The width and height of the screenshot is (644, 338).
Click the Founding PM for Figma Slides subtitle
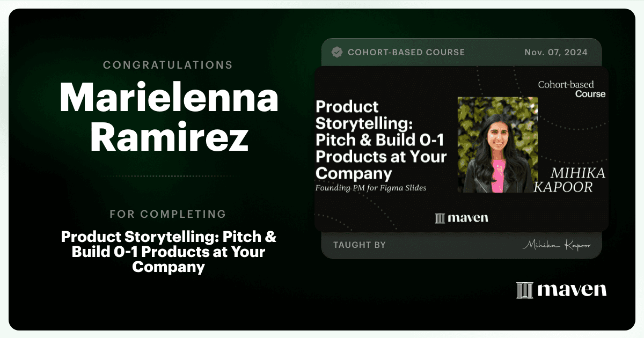(374, 188)
